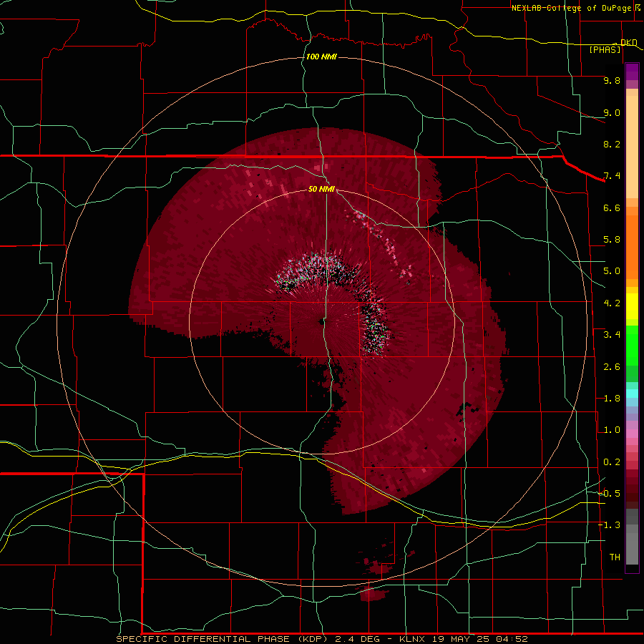The image size is (644, 644).
Task: Click the yellow band of the color bar
Action: point(632,306)
